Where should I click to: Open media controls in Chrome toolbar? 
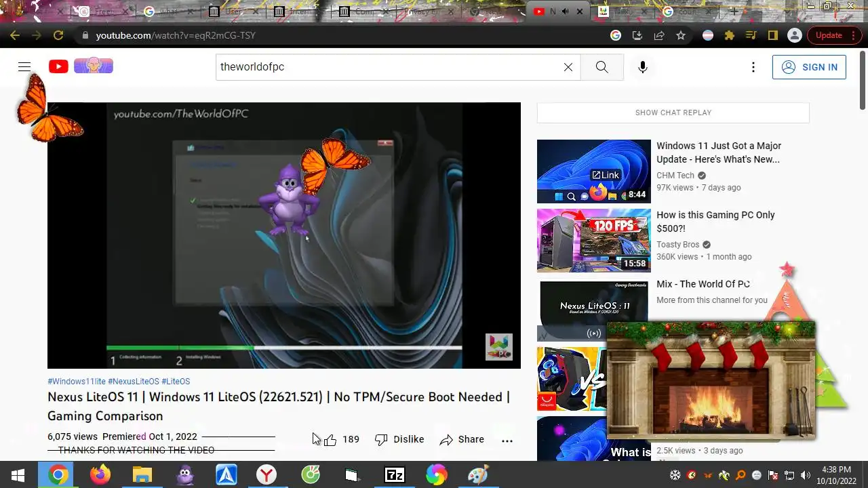tap(751, 35)
